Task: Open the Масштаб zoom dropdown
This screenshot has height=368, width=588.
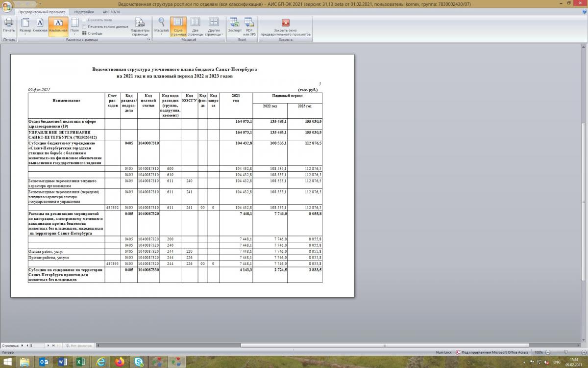Action: pyautogui.click(x=161, y=26)
